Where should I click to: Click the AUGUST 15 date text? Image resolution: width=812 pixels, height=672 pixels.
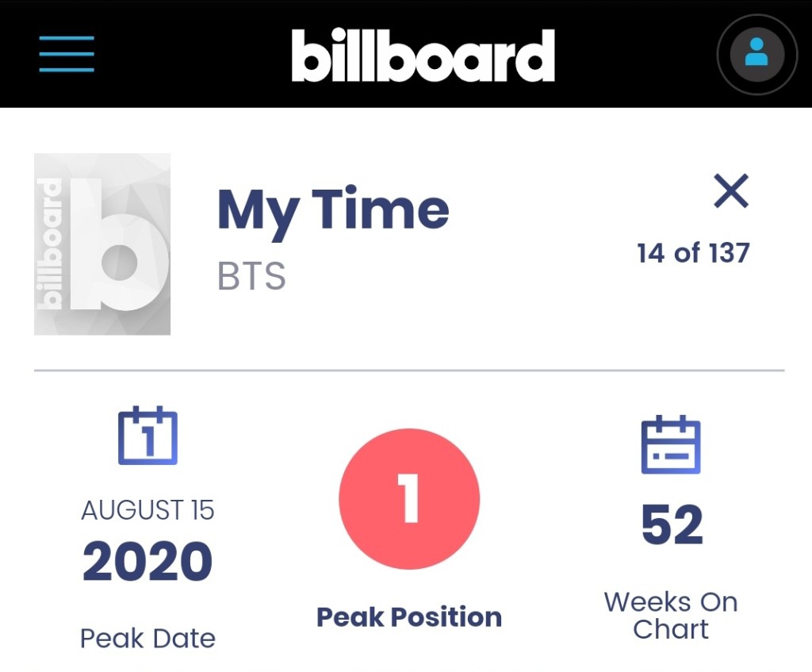tap(147, 510)
